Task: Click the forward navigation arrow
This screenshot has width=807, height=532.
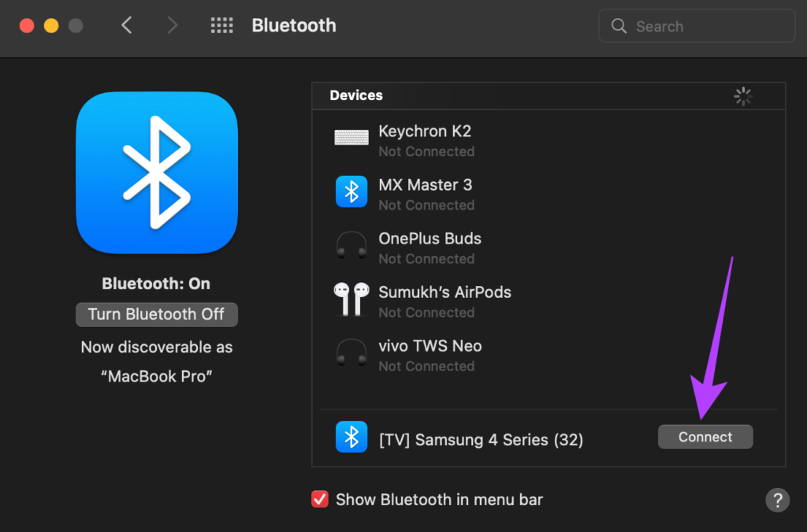Action: coord(173,24)
